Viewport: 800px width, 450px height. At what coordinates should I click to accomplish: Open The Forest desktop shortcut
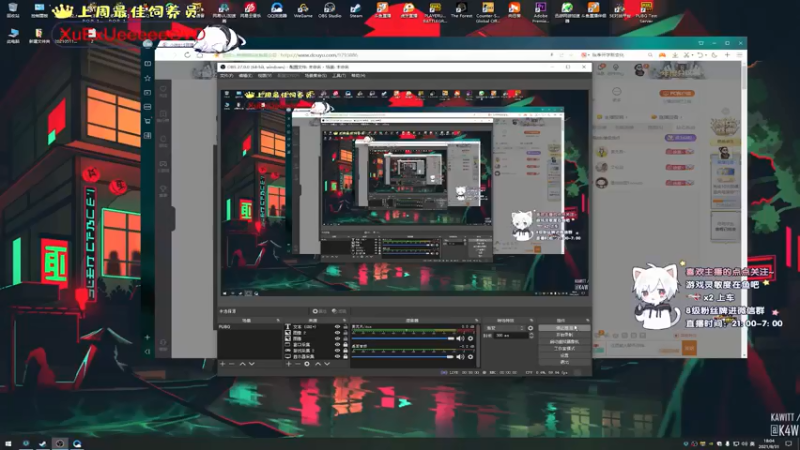coord(461,10)
